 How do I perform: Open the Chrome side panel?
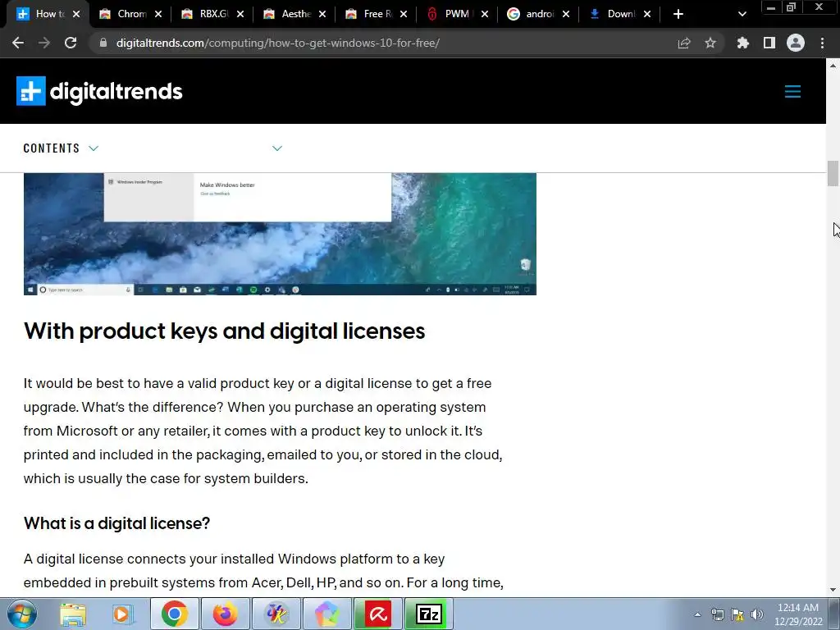769,43
